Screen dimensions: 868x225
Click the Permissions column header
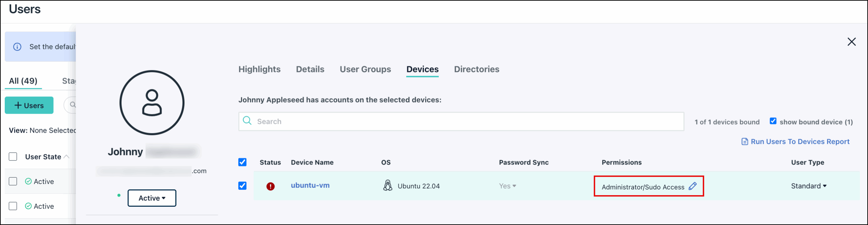622,162
